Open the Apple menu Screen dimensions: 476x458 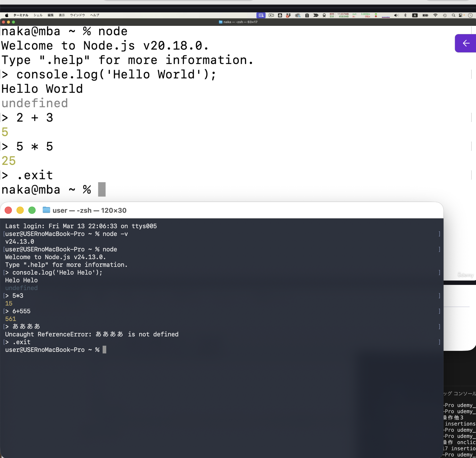[7, 15]
